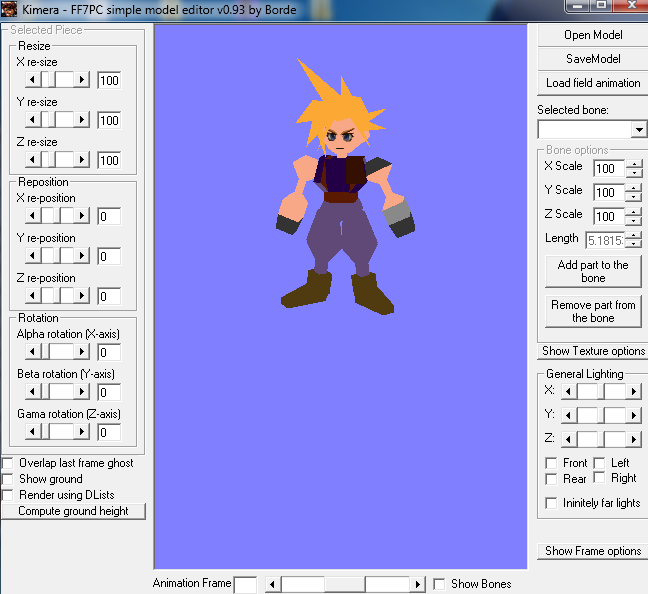The height and width of the screenshot is (594, 648).
Task: Click right arrow of Gama rotation scrollbar
Action: pos(82,432)
